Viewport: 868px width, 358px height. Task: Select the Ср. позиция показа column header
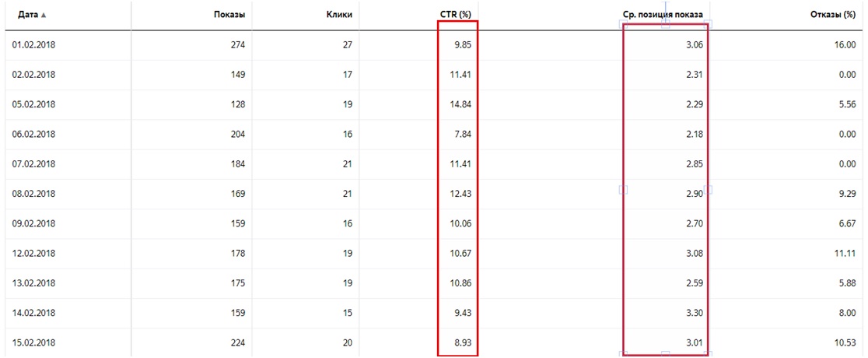tap(663, 15)
